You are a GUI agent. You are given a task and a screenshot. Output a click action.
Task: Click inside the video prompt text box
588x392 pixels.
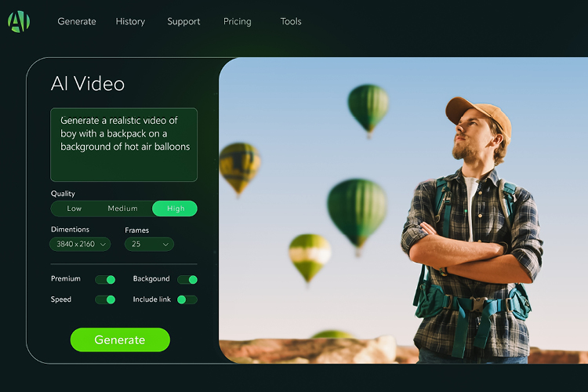click(x=124, y=145)
